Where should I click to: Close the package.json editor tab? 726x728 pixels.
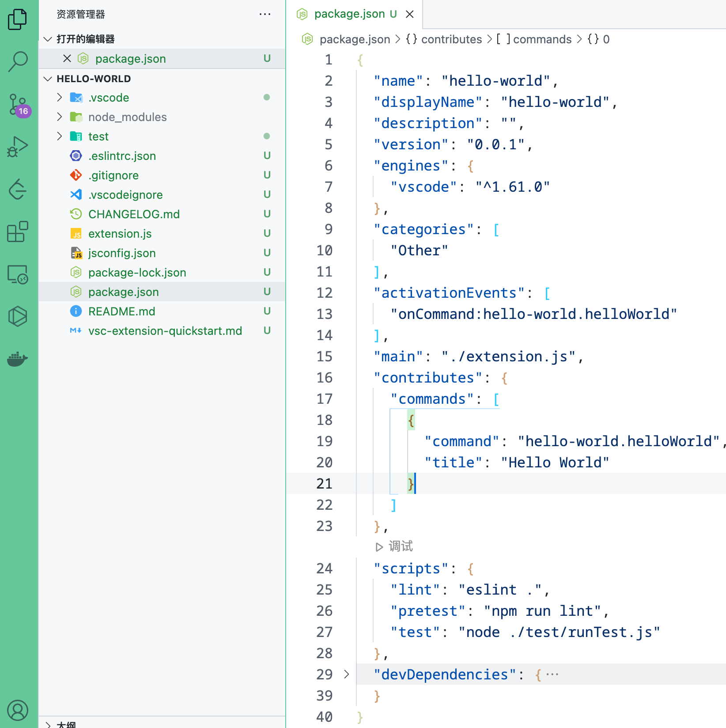point(410,14)
